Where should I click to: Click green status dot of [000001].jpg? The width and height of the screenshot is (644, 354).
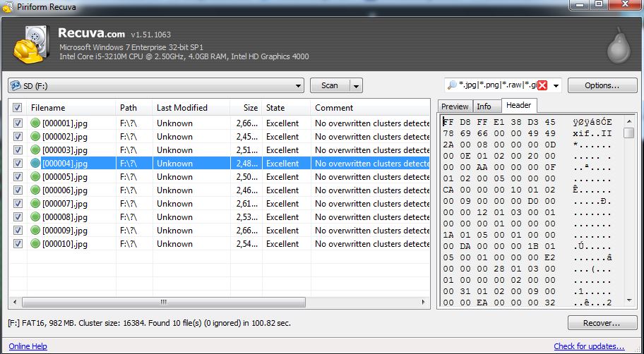[35, 123]
